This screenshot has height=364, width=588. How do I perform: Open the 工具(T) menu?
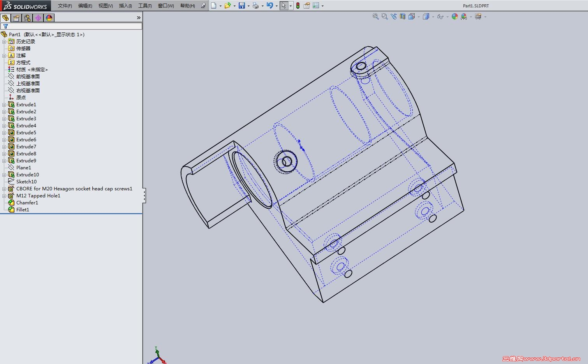145,6
